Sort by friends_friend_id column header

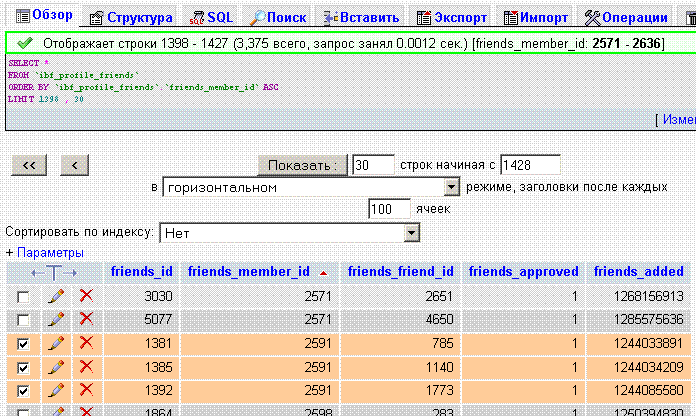tap(401, 271)
